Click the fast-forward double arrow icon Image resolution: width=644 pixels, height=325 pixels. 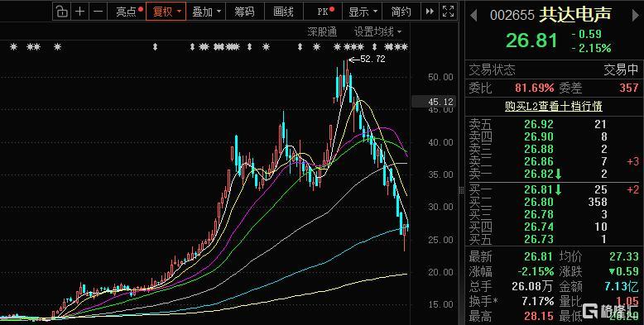pyautogui.click(x=430, y=12)
